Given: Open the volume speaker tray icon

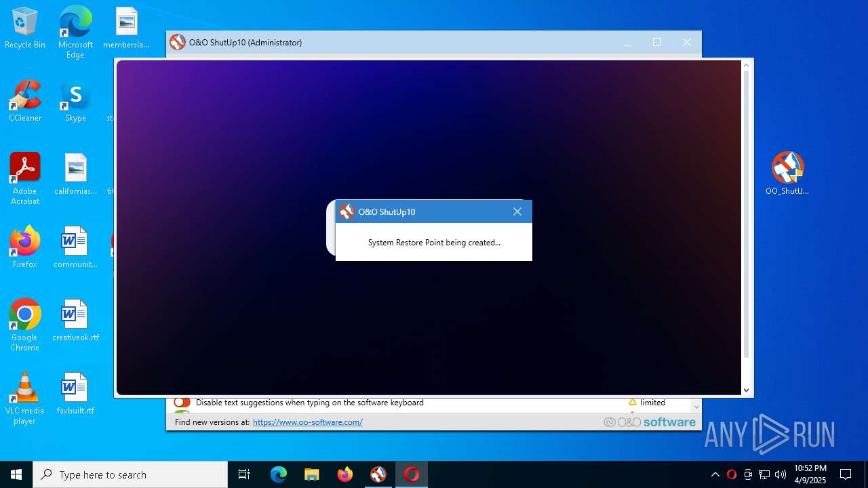Looking at the screenshot, I should point(781,474).
